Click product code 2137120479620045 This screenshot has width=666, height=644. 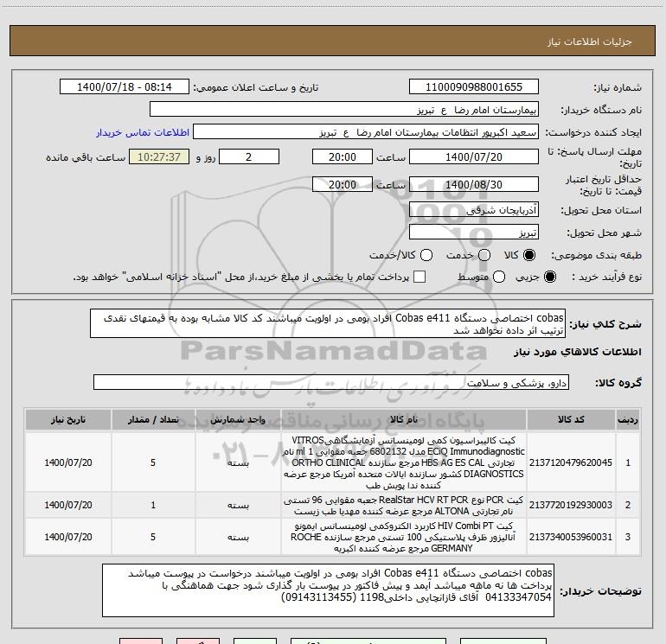571,462
